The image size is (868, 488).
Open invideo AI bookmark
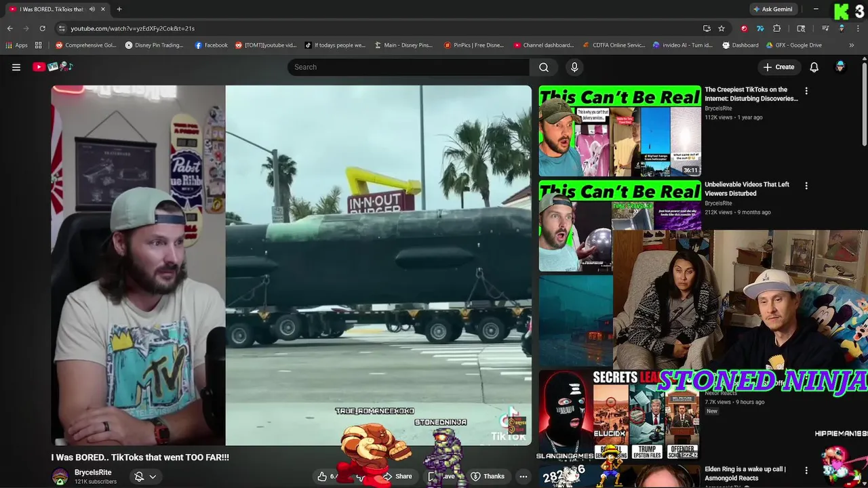(x=683, y=45)
